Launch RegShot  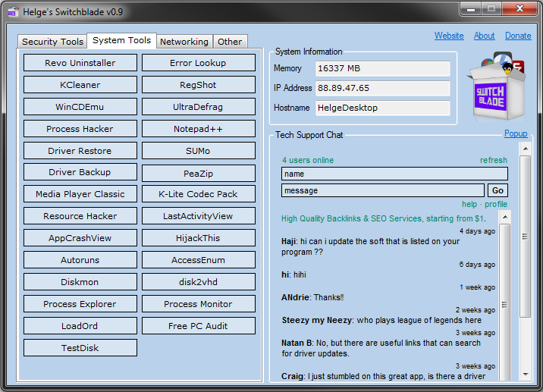click(x=198, y=85)
